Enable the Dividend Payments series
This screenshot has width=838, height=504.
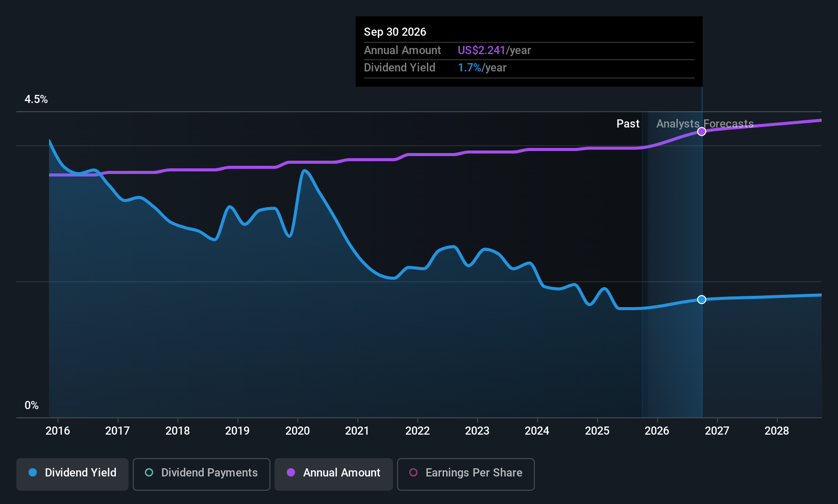(202, 473)
